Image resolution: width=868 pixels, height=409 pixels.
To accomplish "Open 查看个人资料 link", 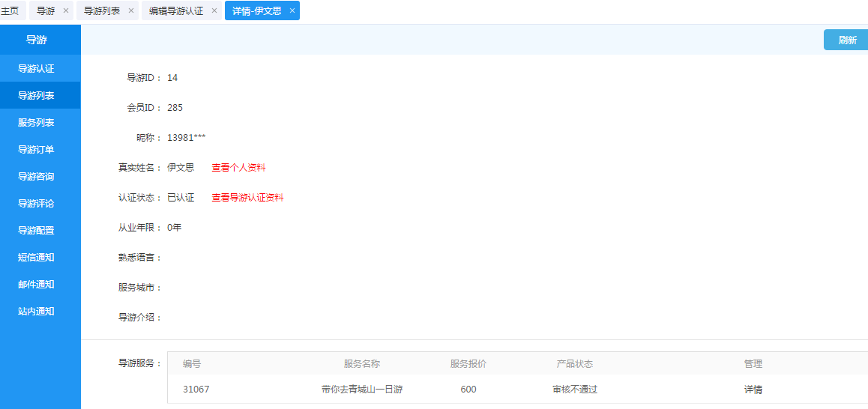I will [x=238, y=168].
